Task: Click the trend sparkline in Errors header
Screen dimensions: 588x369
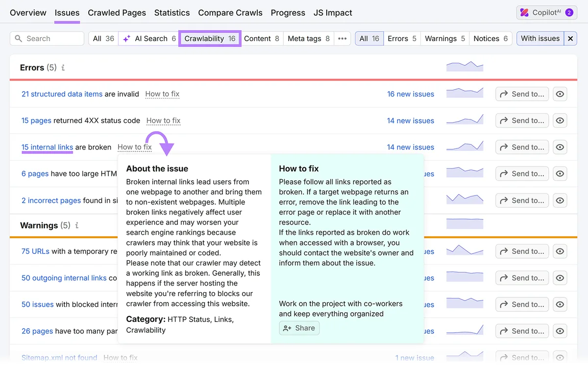Action: point(465,66)
